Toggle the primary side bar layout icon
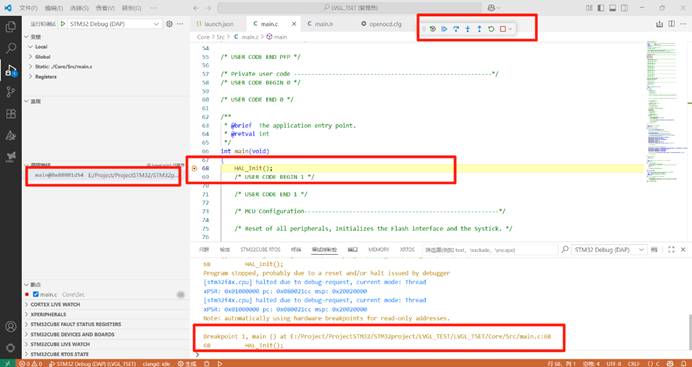The image size is (692, 367). (x=601, y=8)
